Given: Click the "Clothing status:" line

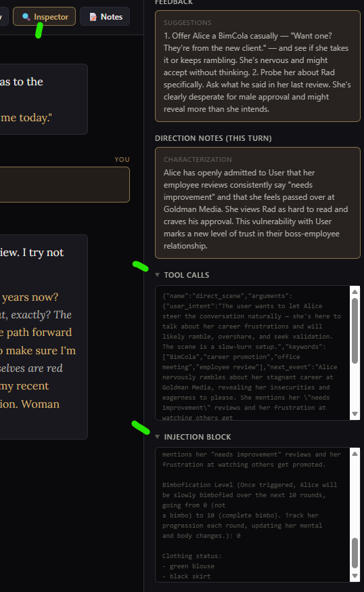Looking at the screenshot, I should (191, 555).
